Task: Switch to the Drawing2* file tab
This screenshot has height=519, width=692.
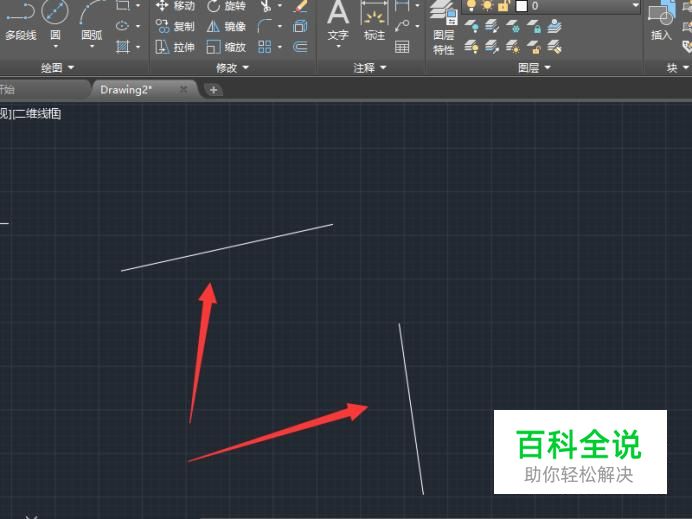Action: [126, 90]
